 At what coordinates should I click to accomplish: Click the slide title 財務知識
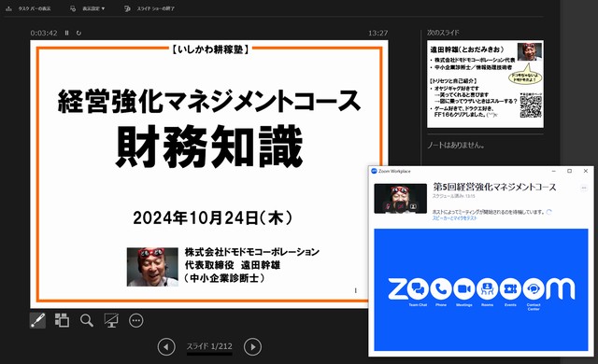coord(209,147)
